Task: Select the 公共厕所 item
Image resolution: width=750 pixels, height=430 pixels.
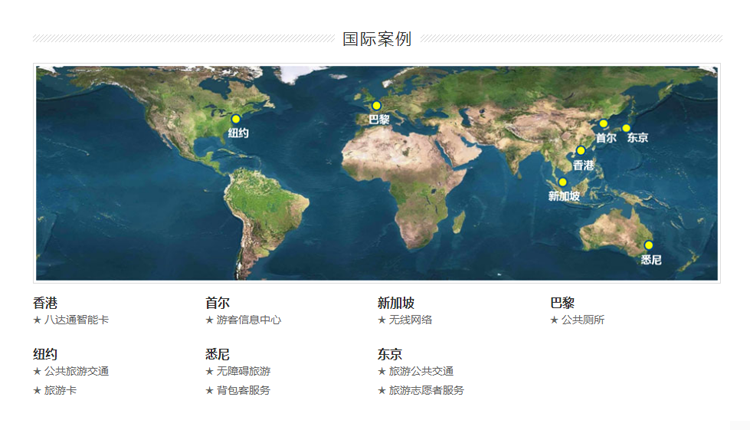Action: [x=583, y=320]
